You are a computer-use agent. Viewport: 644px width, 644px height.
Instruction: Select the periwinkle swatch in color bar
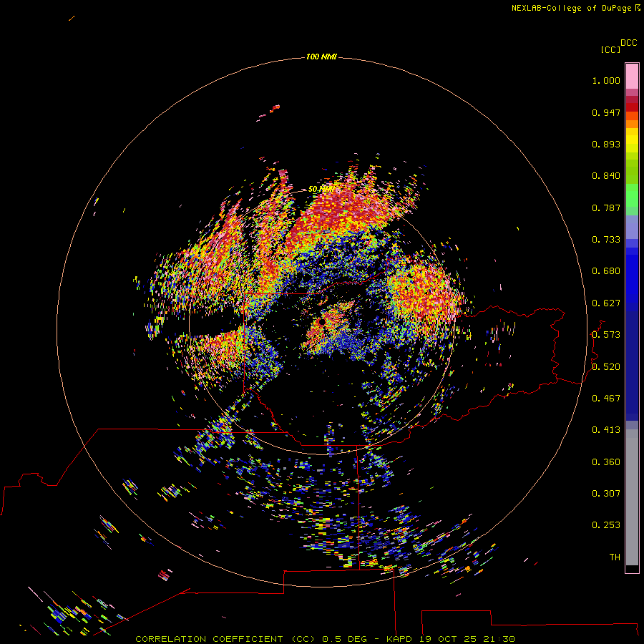[632, 228]
